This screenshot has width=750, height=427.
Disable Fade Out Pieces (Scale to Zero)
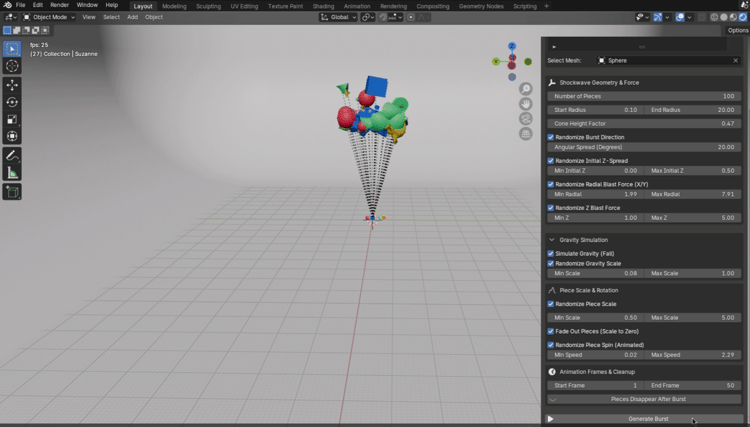point(551,331)
